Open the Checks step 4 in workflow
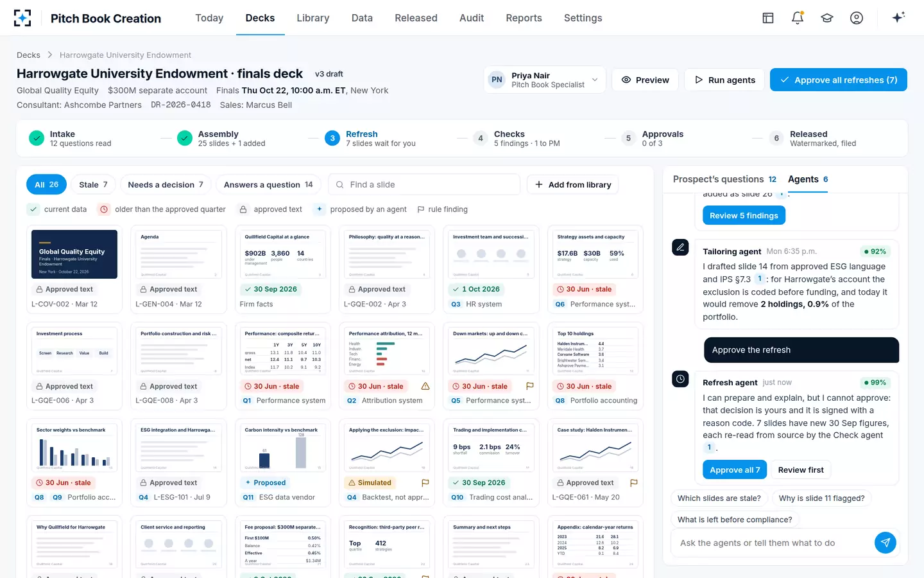 pos(516,138)
